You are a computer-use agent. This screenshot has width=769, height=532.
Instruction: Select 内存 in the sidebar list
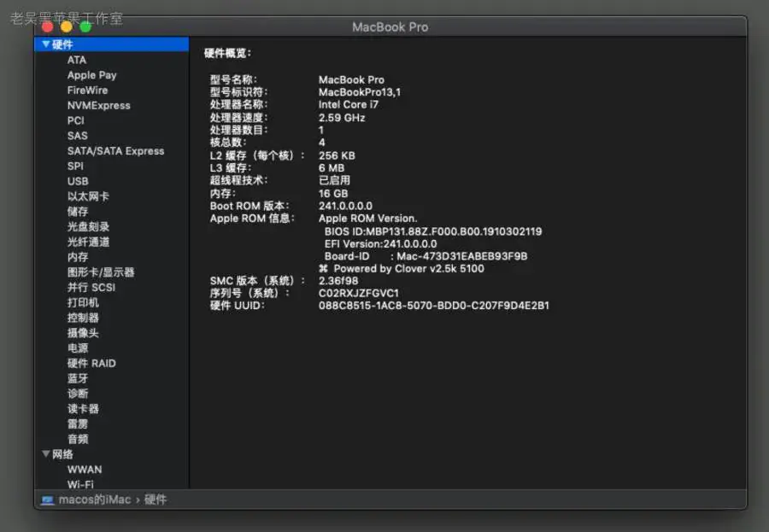78,257
